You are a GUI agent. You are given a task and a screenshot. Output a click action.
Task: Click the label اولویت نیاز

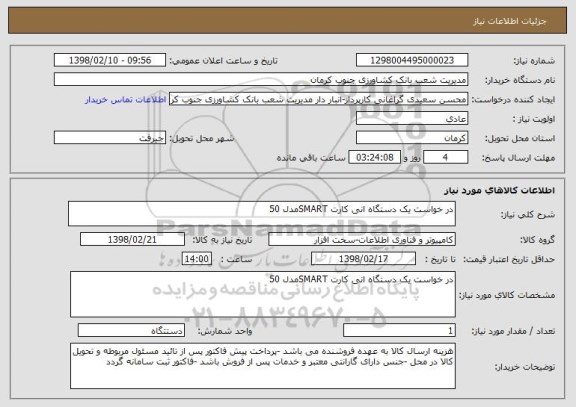pyautogui.click(x=534, y=119)
